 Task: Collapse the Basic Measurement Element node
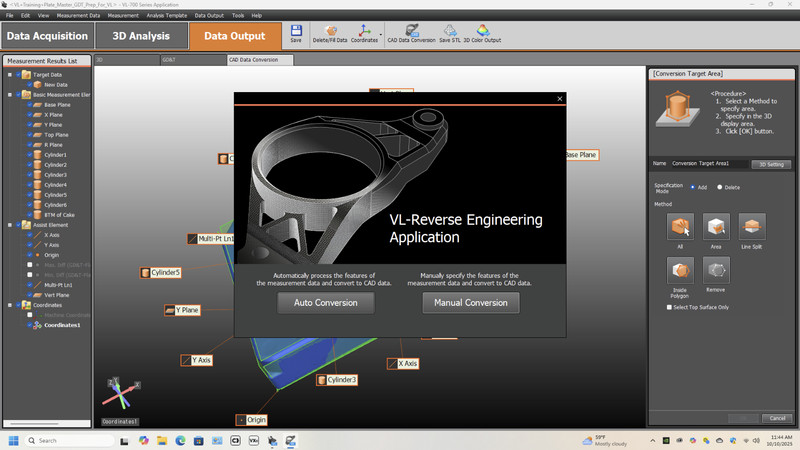coord(10,94)
